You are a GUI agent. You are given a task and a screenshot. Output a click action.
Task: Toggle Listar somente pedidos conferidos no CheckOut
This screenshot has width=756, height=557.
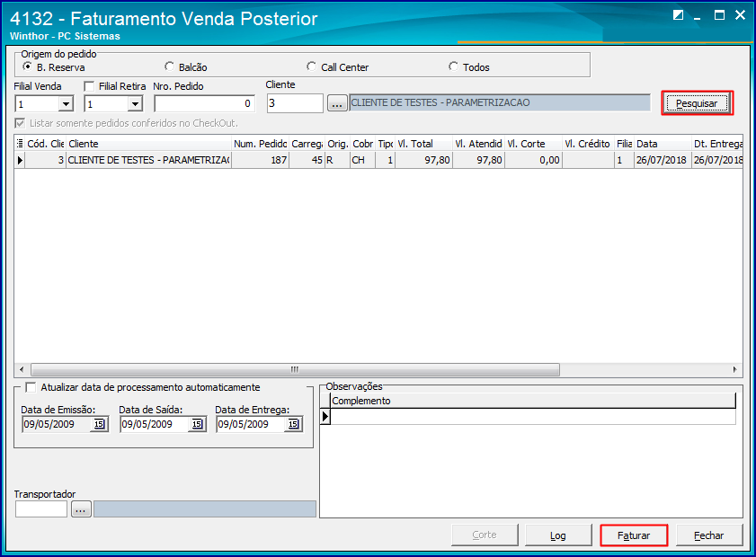(21, 123)
